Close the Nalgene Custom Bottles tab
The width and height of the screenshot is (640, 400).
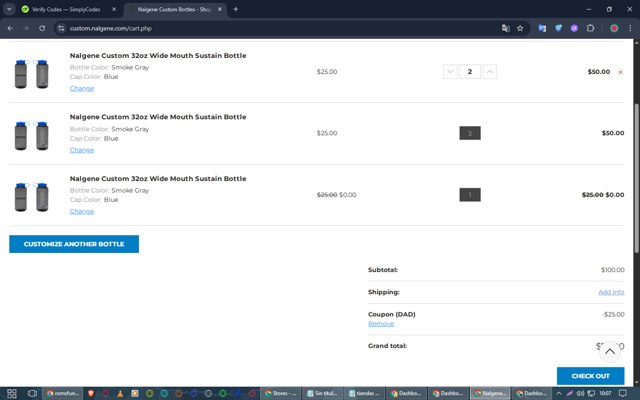pyautogui.click(x=220, y=9)
